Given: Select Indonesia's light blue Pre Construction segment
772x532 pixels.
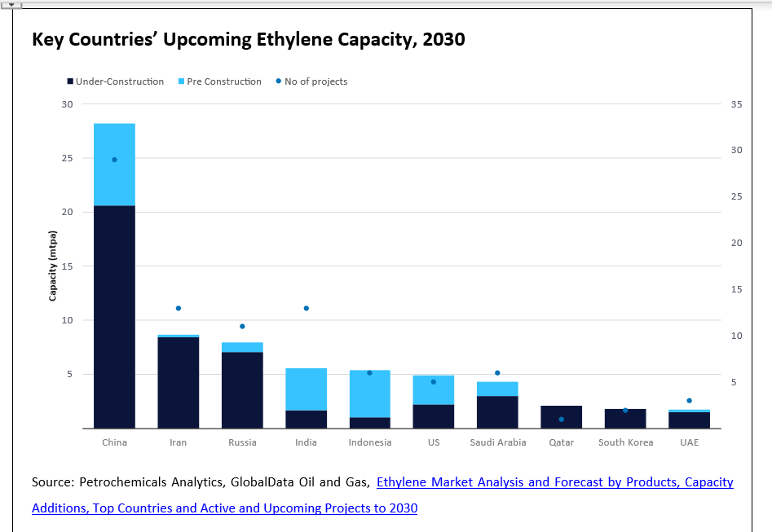Looking at the screenshot, I should click(x=369, y=394).
